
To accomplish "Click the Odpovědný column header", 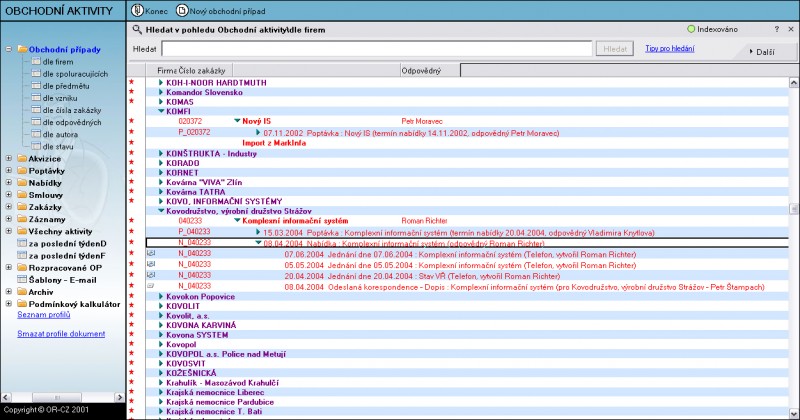I will click(x=422, y=71).
